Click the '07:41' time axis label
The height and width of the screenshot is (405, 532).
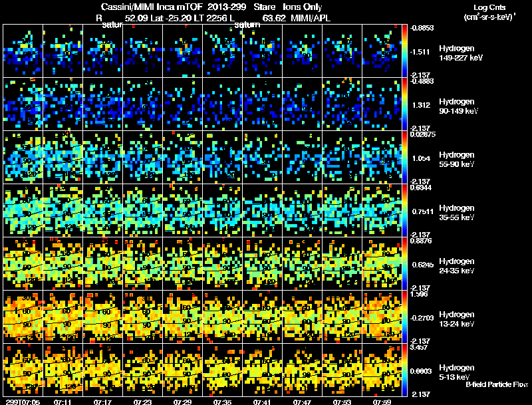[x=262, y=402]
